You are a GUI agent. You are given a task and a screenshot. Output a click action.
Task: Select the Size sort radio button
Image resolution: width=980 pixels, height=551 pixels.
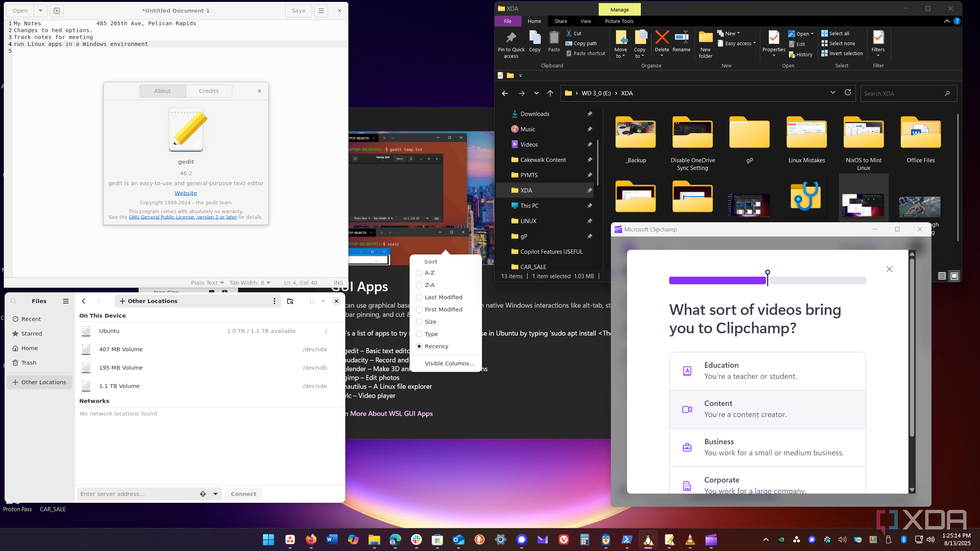pyautogui.click(x=419, y=322)
